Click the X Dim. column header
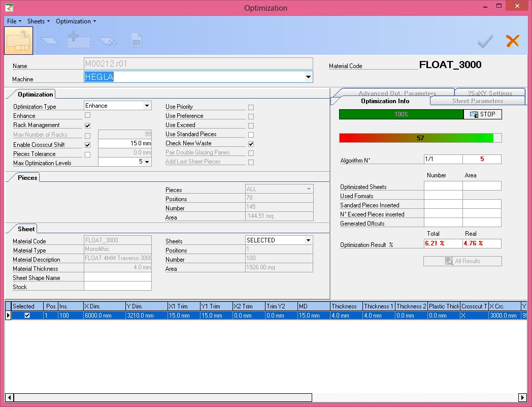532x407 pixels. 105,306
